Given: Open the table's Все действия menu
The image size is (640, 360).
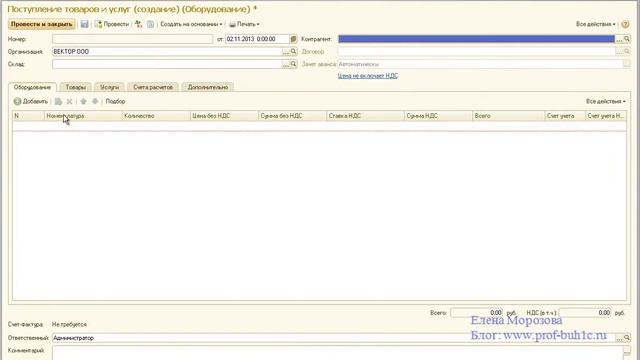Looking at the screenshot, I should [x=605, y=102].
